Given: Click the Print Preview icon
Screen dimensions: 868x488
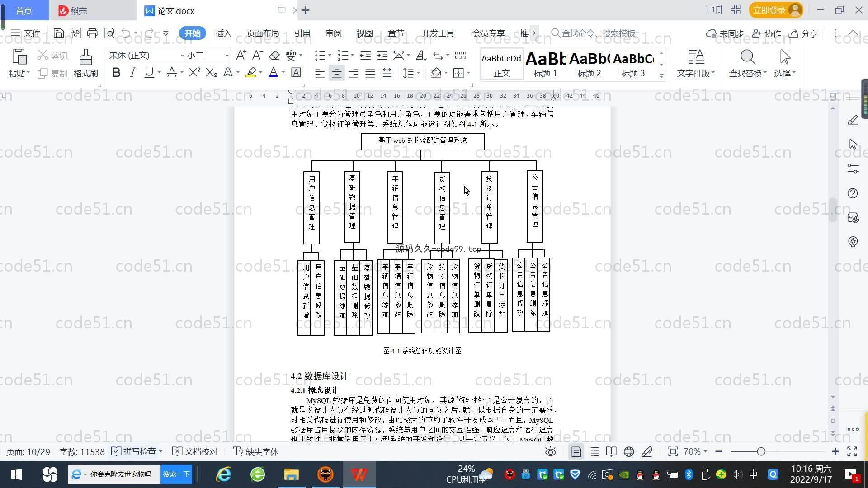Looking at the screenshot, I should coord(109,33).
